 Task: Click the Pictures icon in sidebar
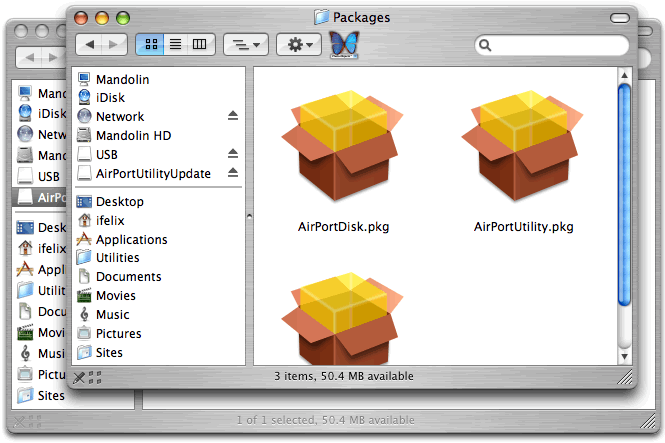click(x=84, y=333)
